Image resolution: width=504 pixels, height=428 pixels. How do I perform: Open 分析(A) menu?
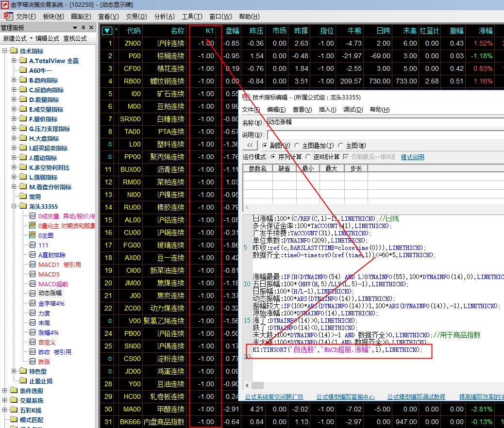165,16
